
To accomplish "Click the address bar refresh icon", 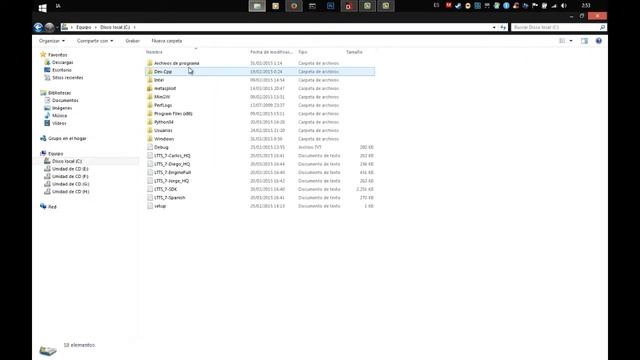I will click(503, 27).
